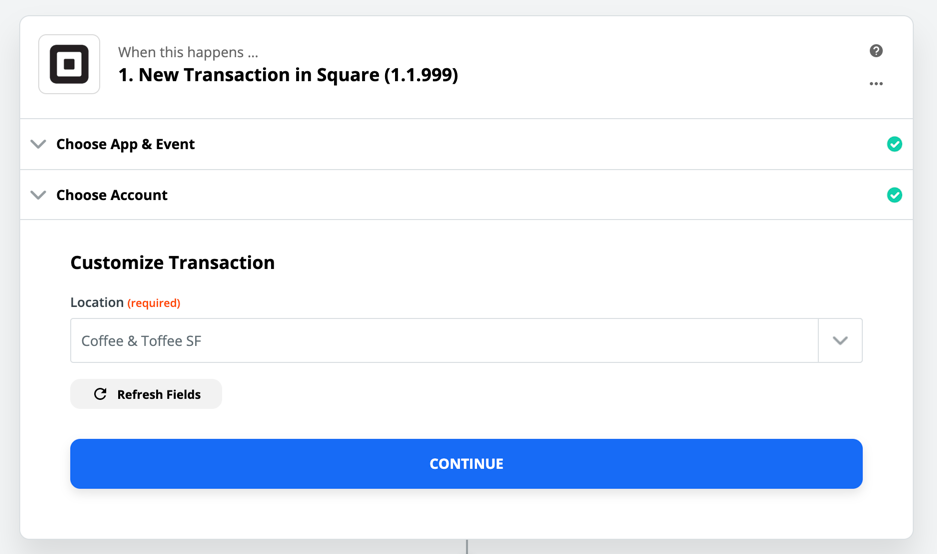The height and width of the screenshot is (554, 937).
Task: Click green checkmark for Choose App & Event
Action: pyautogui.click(x=894, y=144)
